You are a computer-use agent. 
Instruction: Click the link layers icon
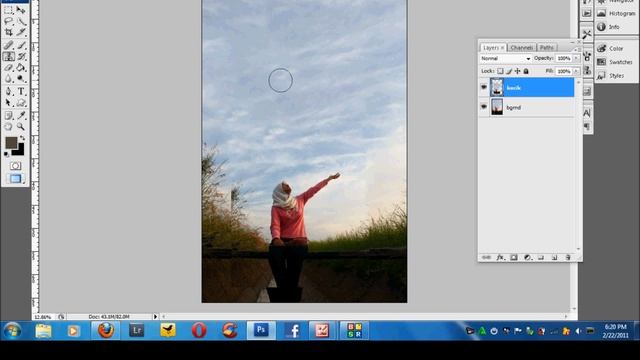(486, 258)
